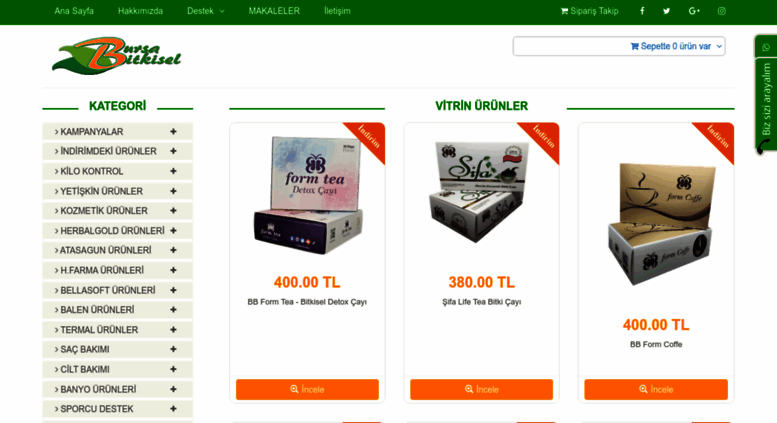Screen dimensions: 777x423
Task: Expand SAÇ BAKIMI category plus sign
Action: (173, 350)
